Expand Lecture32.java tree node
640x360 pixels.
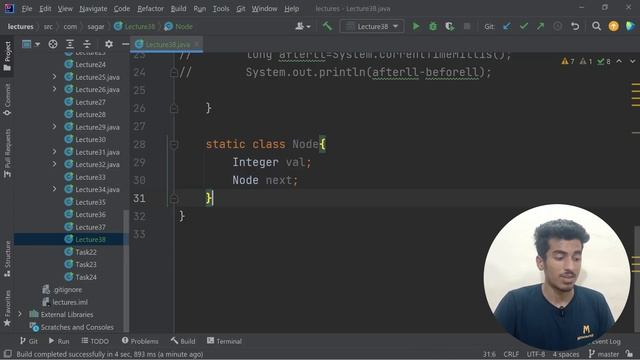click(54, 164)
